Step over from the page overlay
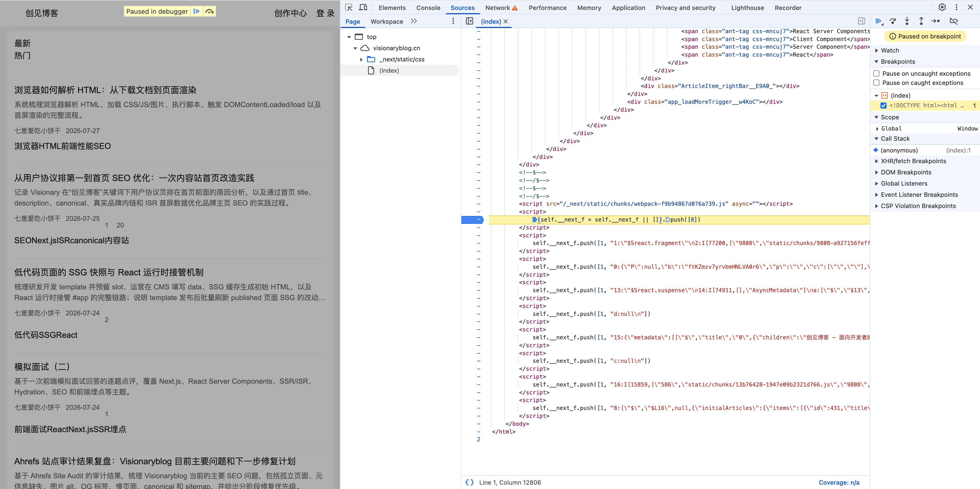 click(x=209, y=11)
